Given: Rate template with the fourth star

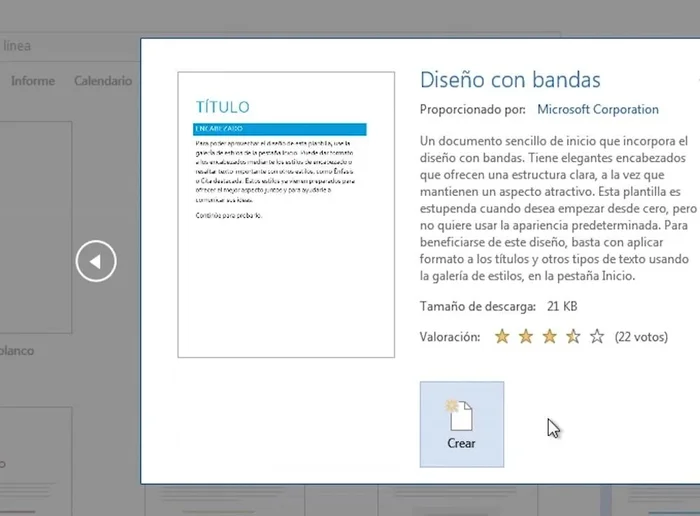Looking at the screenshot, I should tap(573, 337).
